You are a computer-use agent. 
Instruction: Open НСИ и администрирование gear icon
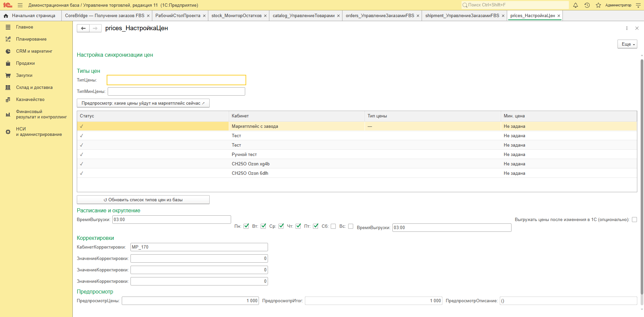tap(8, 131)
